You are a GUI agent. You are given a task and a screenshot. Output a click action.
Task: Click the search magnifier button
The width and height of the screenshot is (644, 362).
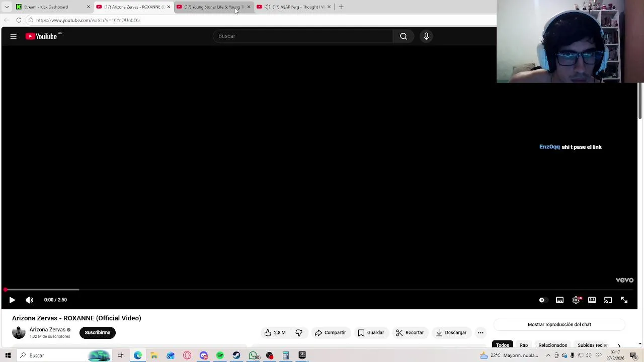(404, 36)
